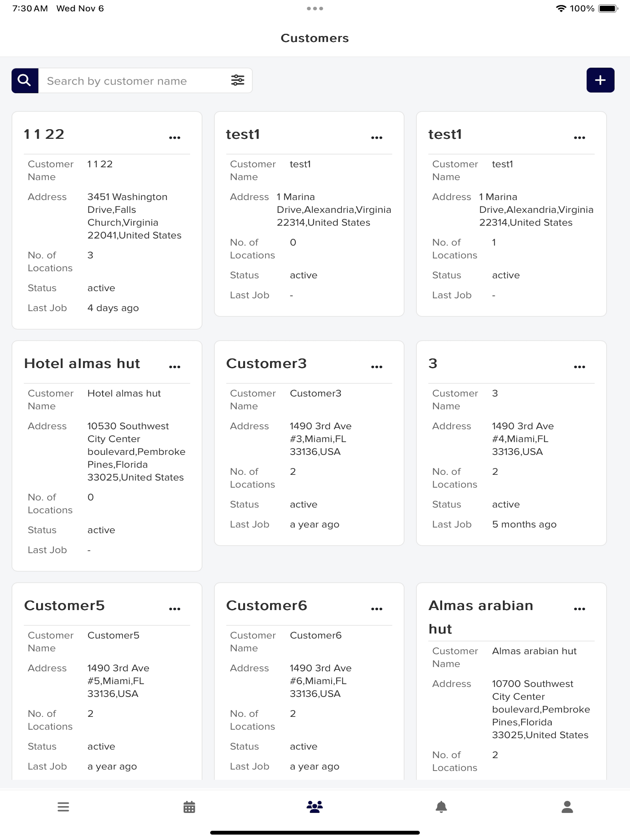The image size is (630, 840).
Task: Click the 10700 Southwest City Center address
Action: coord(541,709)
